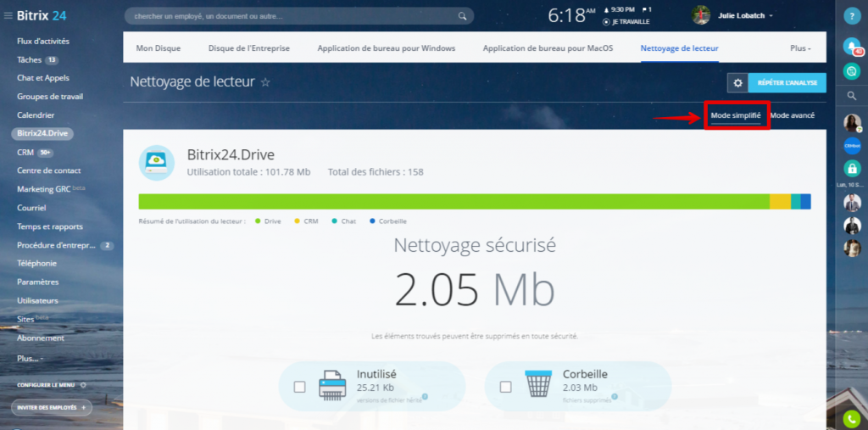The image size is (868, 430).
Task: Click the INVITER DES EMPLOYÉS button
Action: pos(52,407)
